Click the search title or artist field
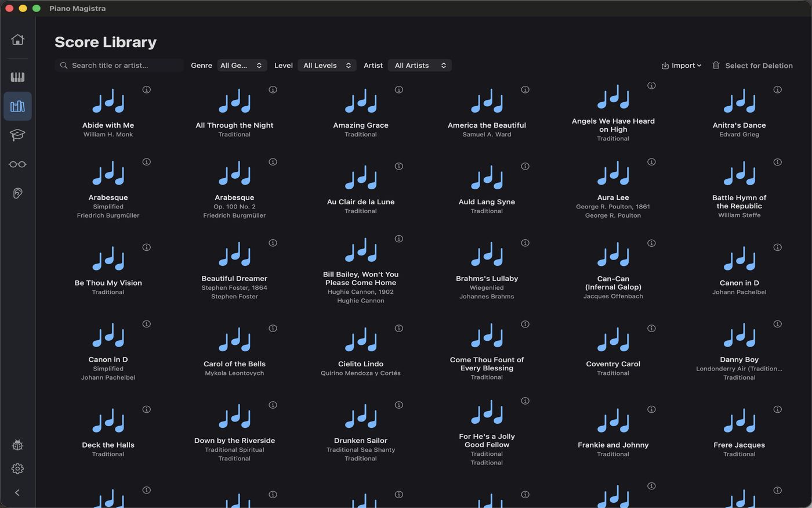The height and width of the screenshot is (508, 812). [119, 66]
